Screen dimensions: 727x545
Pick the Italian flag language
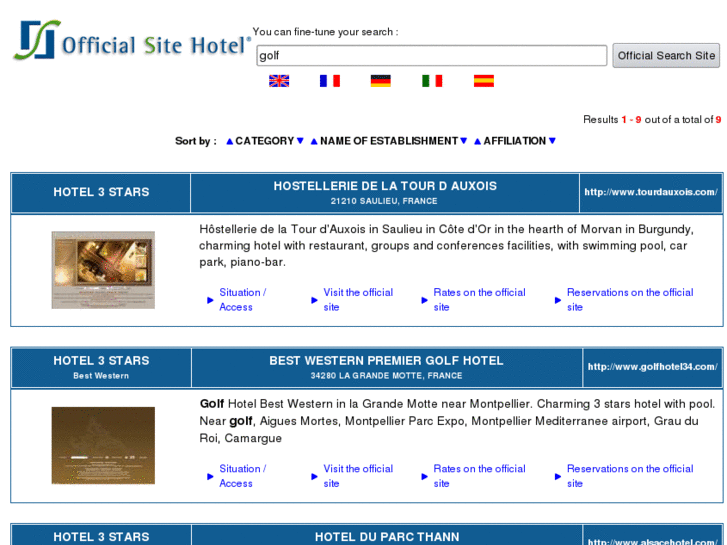(x=432, y=81)
